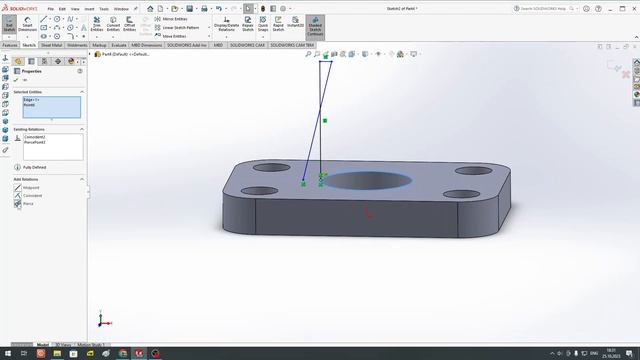
Task: Click the Properties help question icon
Action: tap(80, 71)
